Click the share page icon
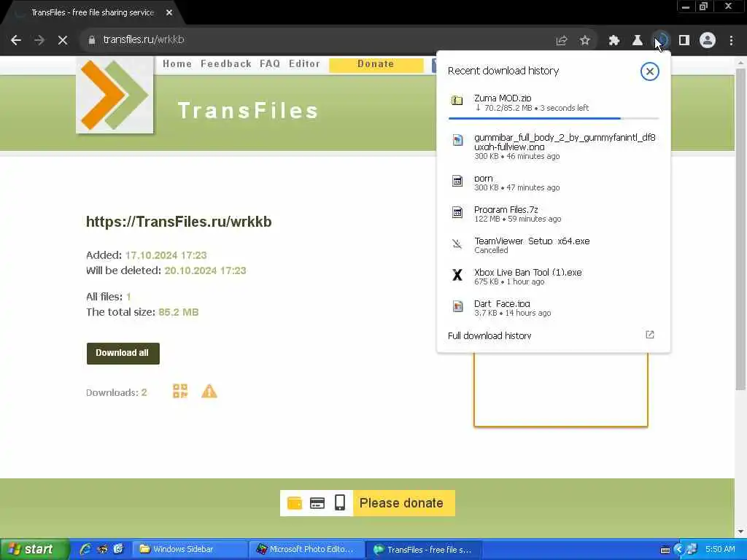Viewport: 747px width, 560px height. 562,41
